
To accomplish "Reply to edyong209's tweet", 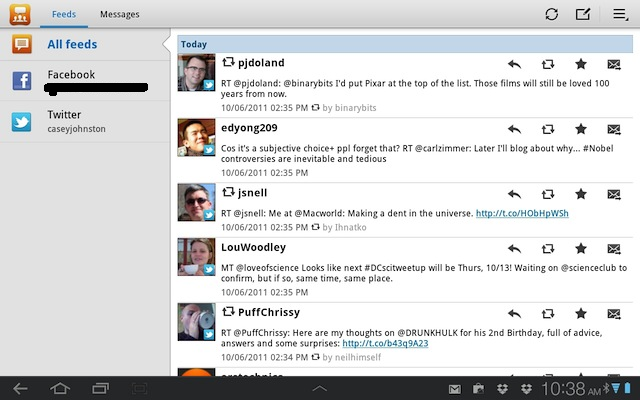I will click(x=514, y=129).
